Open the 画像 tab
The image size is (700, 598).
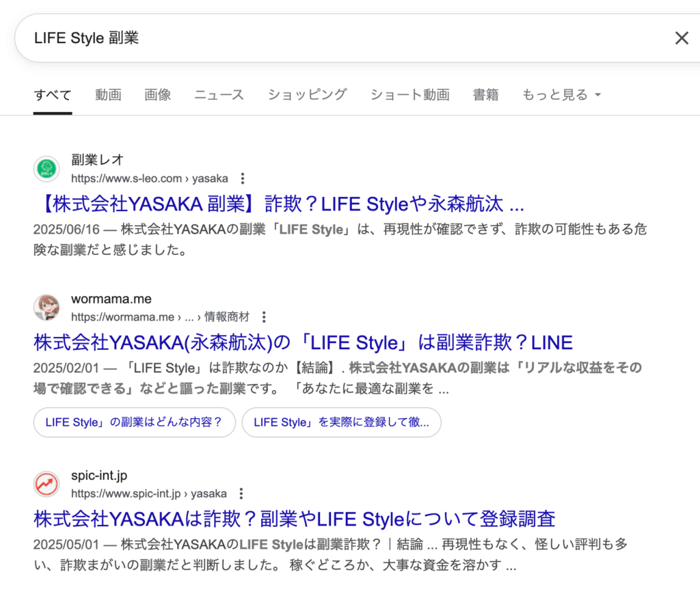[158, 94]
